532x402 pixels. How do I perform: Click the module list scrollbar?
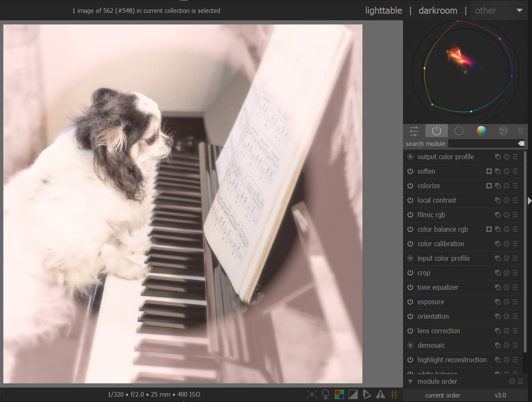coord(525,251)
